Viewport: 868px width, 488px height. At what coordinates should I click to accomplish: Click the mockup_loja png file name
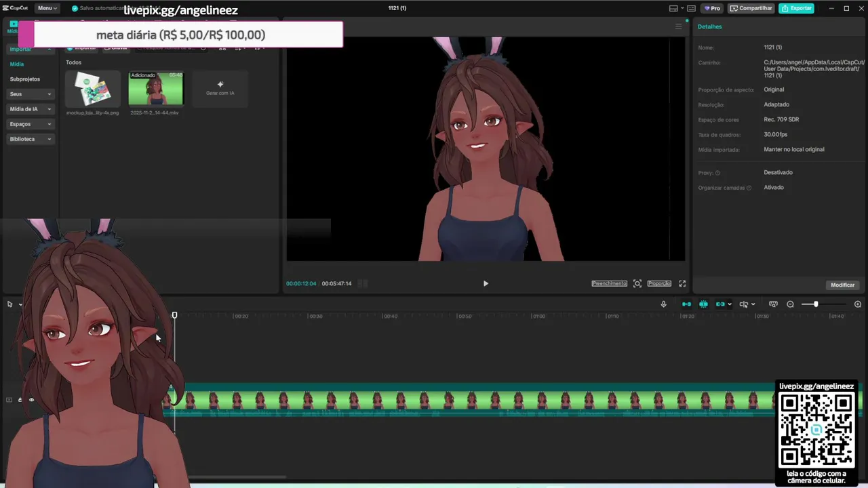click(92, 113)
